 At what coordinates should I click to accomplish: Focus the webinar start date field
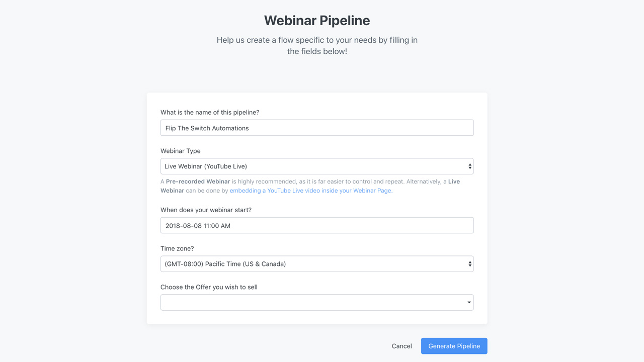317,225
